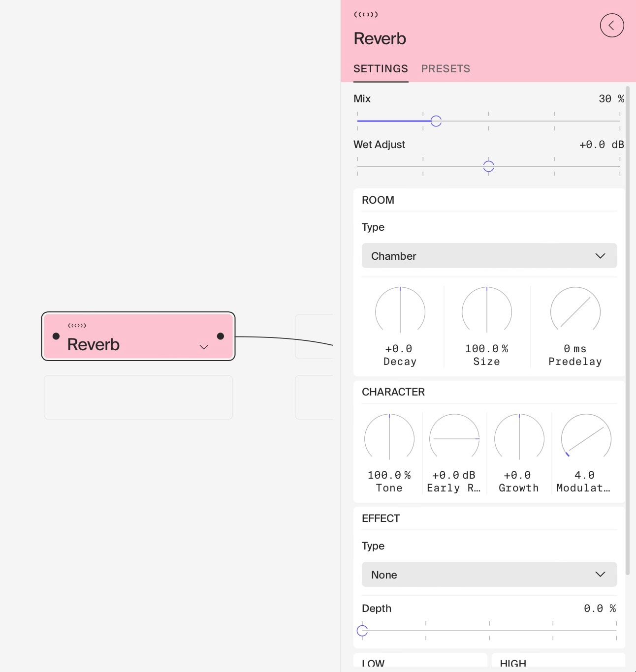Viewport: 636px width, 672px height.
Task: Adjust the Modulation knob showing 4.0
Action: 585,438
